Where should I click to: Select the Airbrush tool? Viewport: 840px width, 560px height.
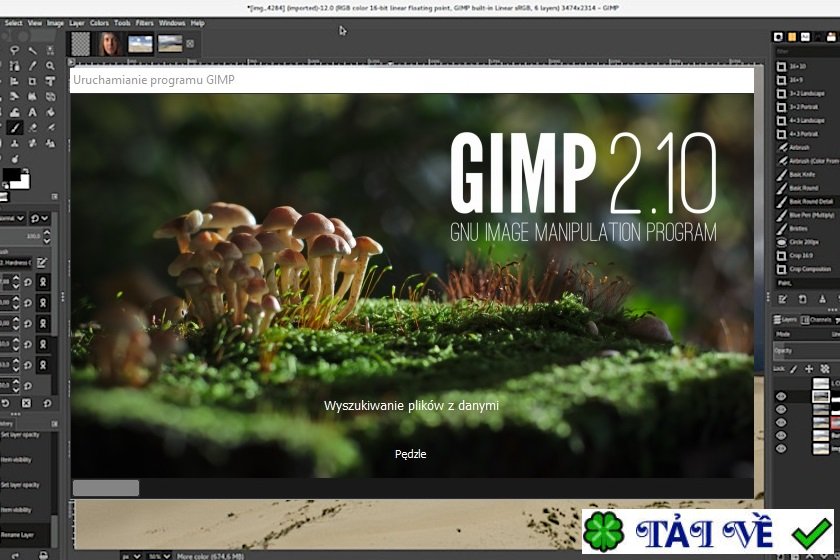tap(50, 128)
